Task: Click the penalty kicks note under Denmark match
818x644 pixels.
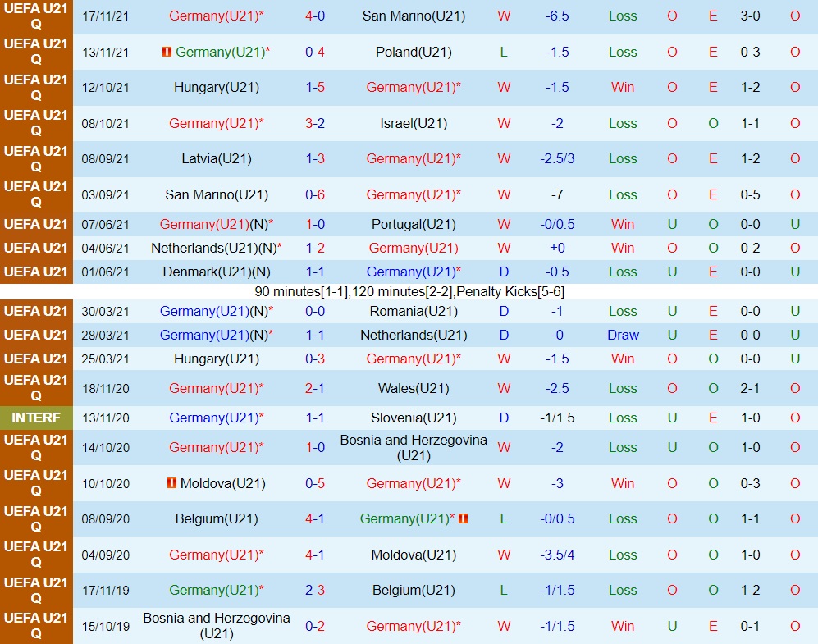Action: 409,291
